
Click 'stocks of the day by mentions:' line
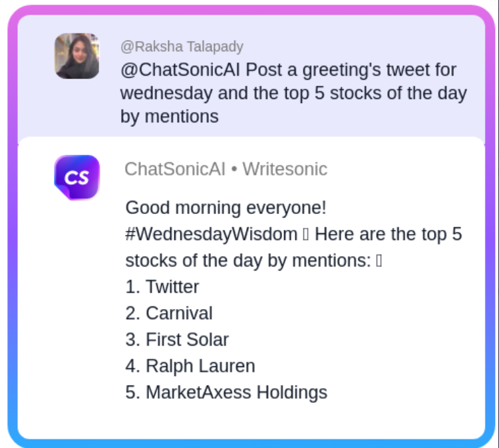[248, 261]
